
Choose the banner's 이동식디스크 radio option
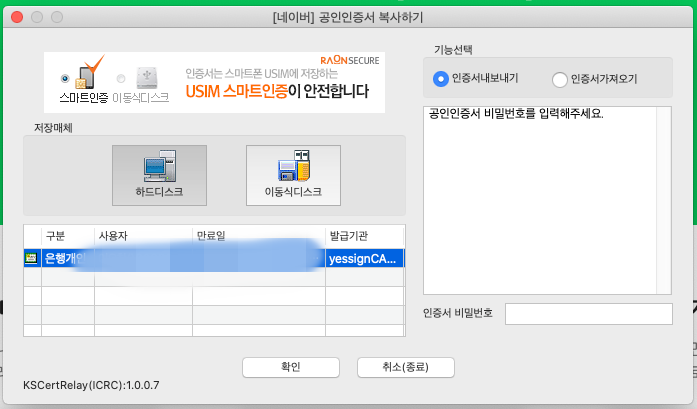tap(121, 79)
